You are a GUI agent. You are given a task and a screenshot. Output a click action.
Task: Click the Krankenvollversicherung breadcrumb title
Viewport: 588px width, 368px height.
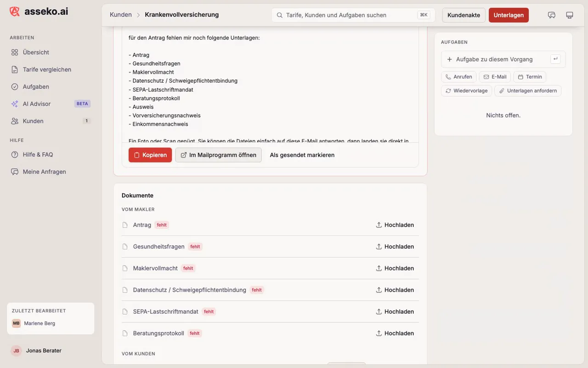pyautogui.click(x=182, y=15)
